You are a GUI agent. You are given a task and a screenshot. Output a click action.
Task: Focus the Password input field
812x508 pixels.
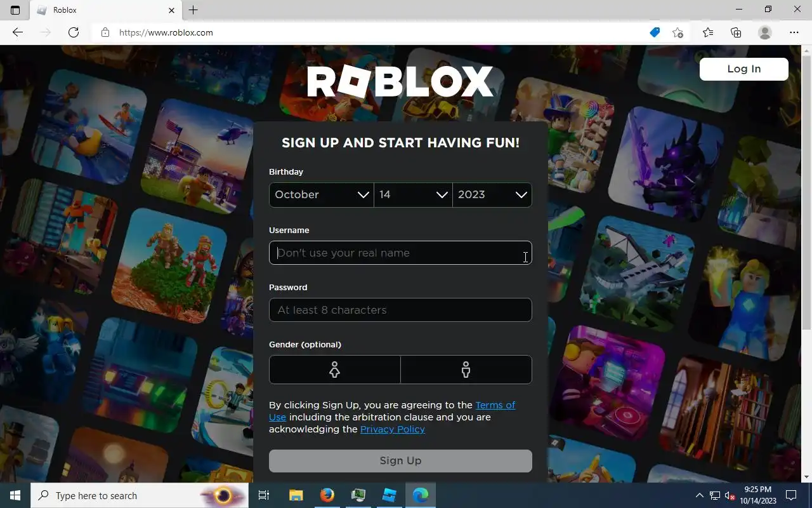click(x=400, y=310)
